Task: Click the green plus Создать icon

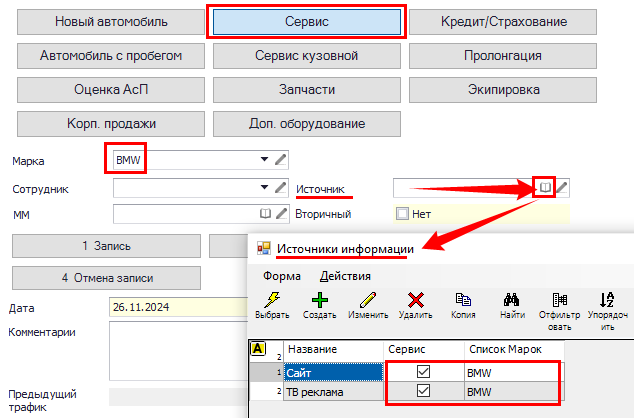Action: (319, 299)
